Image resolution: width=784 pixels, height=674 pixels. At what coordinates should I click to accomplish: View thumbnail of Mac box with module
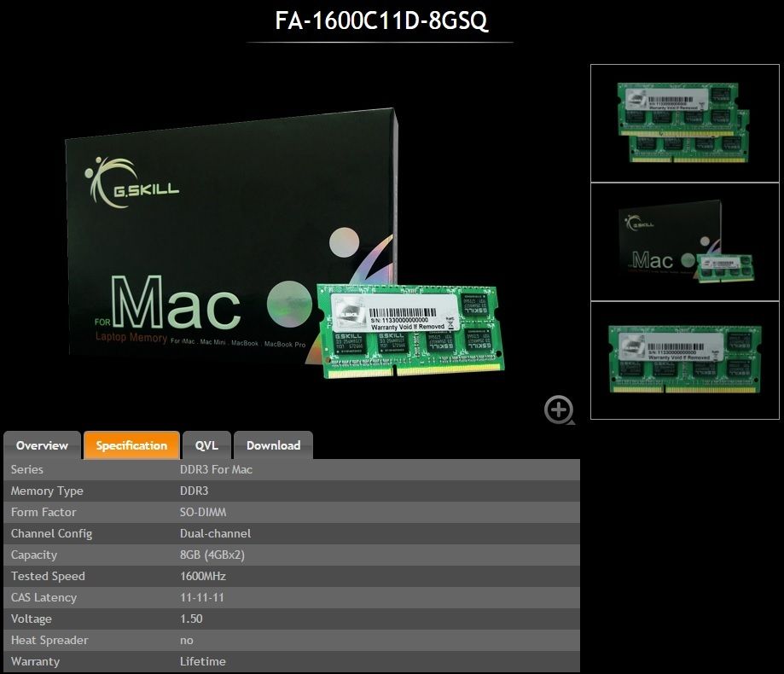point(684,242)
